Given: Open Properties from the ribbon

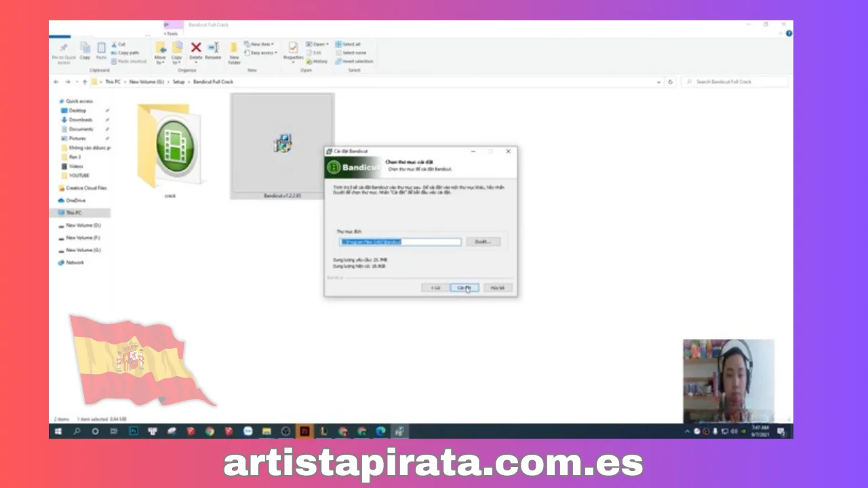Looking at the screenshot, I should click(293, 51).
